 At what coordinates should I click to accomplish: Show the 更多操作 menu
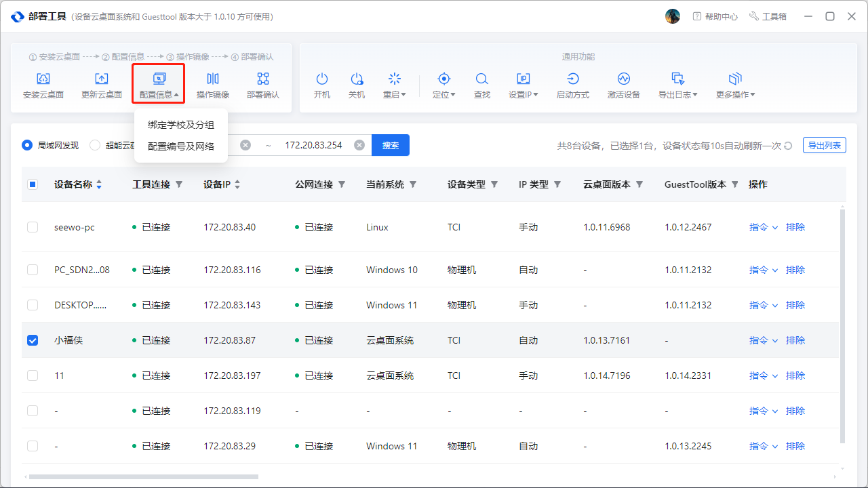click(736, 85)
